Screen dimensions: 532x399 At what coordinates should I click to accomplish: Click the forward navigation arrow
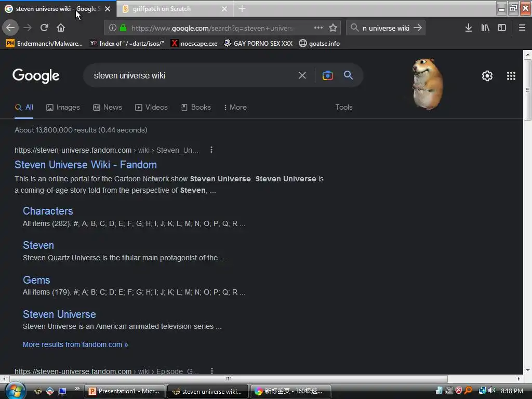coord(28,28)
